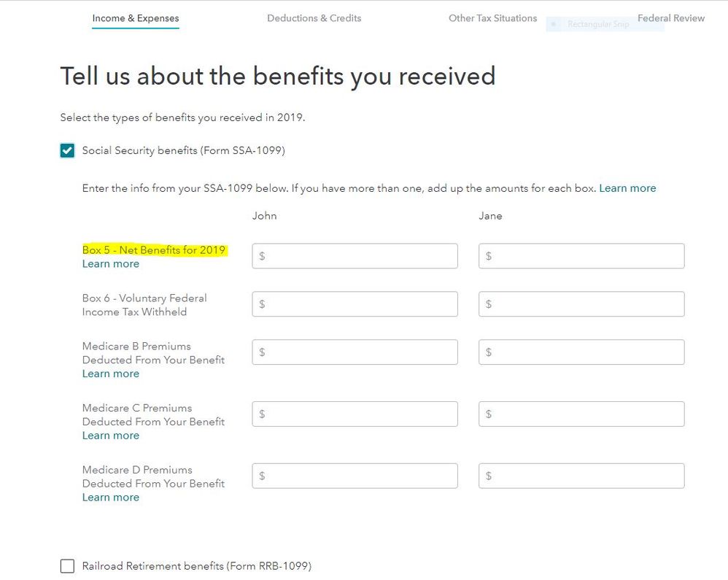The width and height of the screenshot is (728, 580).
Task: Open the Income & Expenses tab
Action: (136, 18)
